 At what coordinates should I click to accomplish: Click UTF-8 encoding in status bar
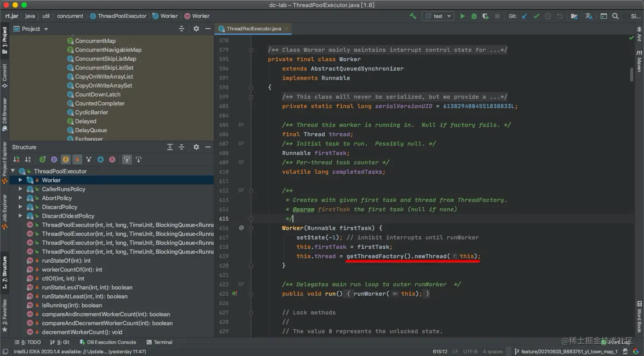[x=470, y=352]
